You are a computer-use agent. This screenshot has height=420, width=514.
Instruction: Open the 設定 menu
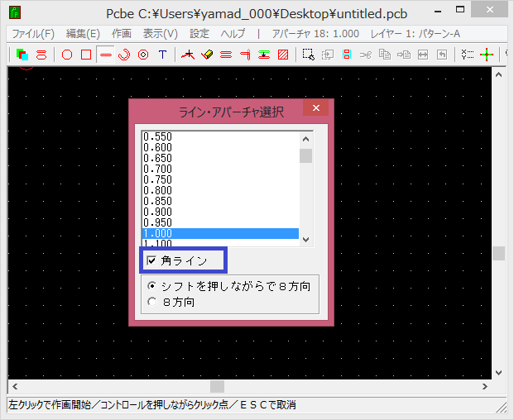[x=199, y=34]
